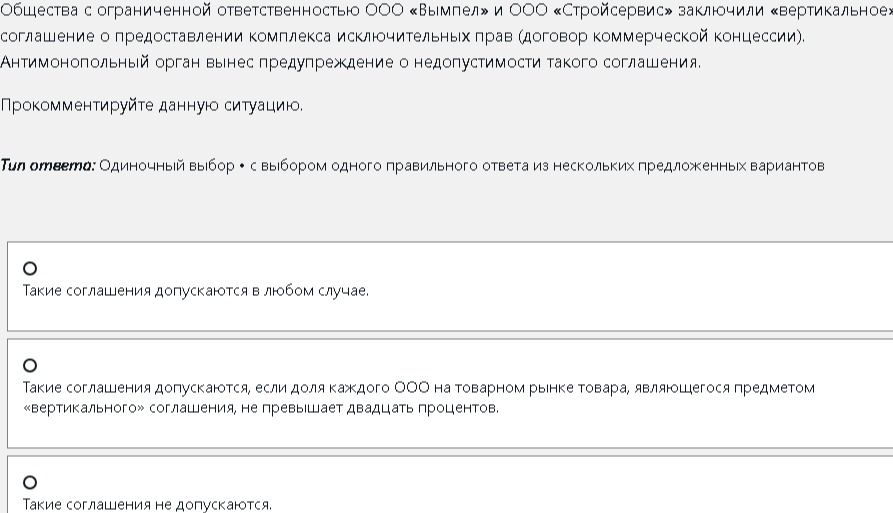The width and height of the screenshot is (893, 513).
Task: Click answer text "Такие соглашения допускаются в любом случае."
Action: 196,291
